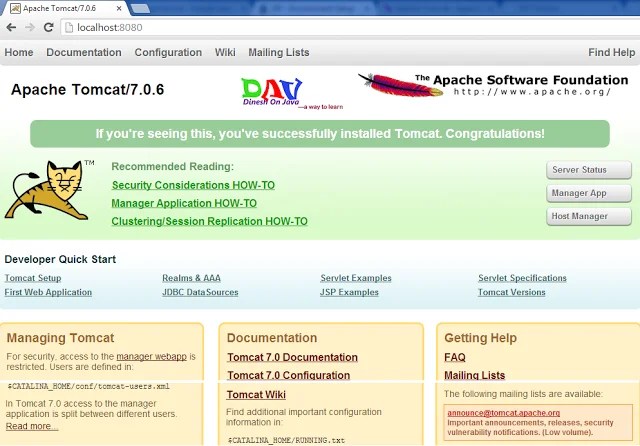Click the manager webapp link
The image size is (640, 446).
coord(151,356)
